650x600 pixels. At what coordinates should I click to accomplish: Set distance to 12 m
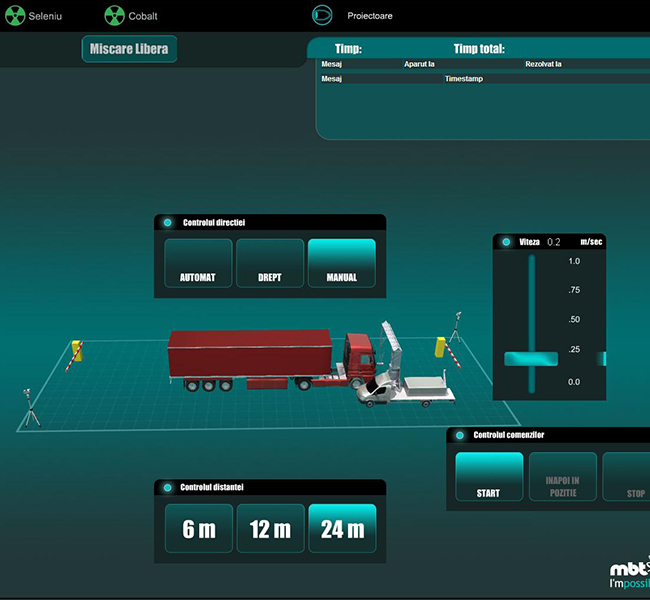[x=270, y=528]
